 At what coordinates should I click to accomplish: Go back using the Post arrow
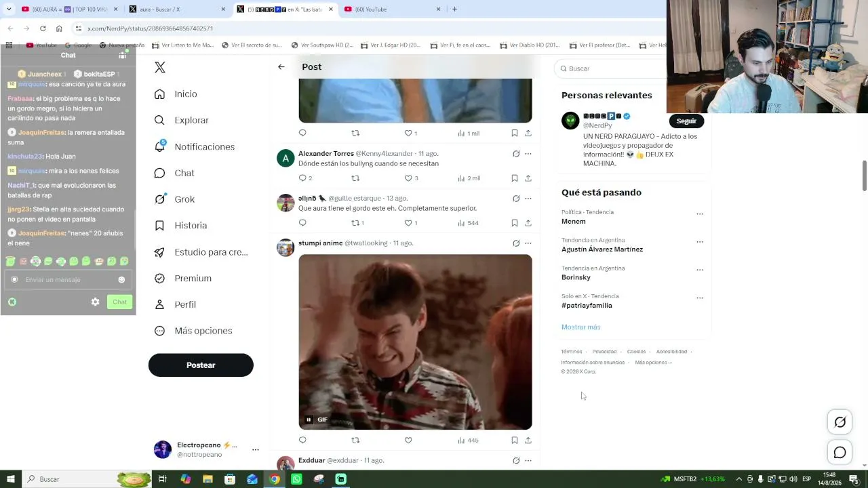(x=281, y=66)
